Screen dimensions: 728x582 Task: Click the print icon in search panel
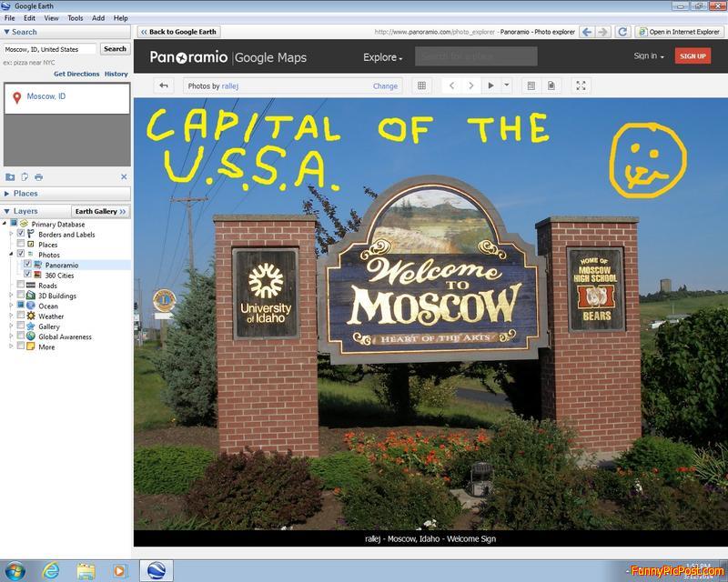click(x=38, y=176)
